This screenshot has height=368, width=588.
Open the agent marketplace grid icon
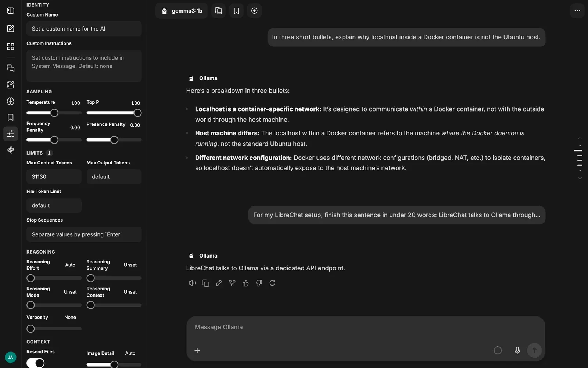click(11, 46)
